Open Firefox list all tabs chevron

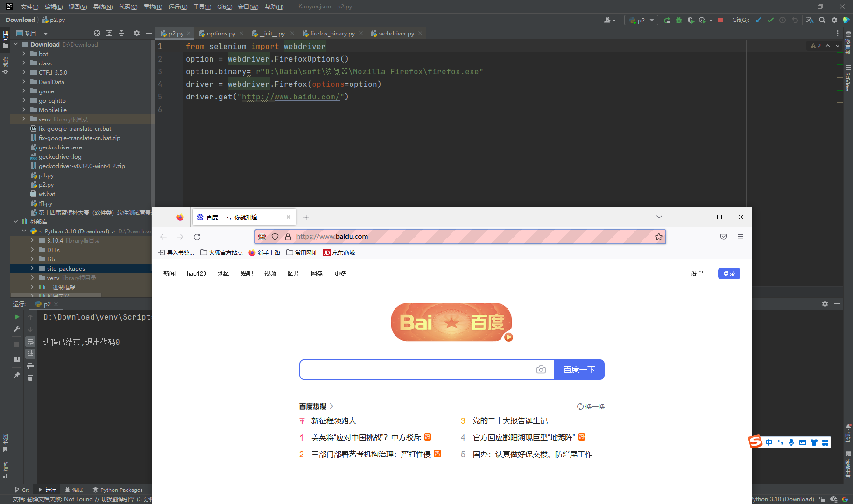click(x=659, y=217)
